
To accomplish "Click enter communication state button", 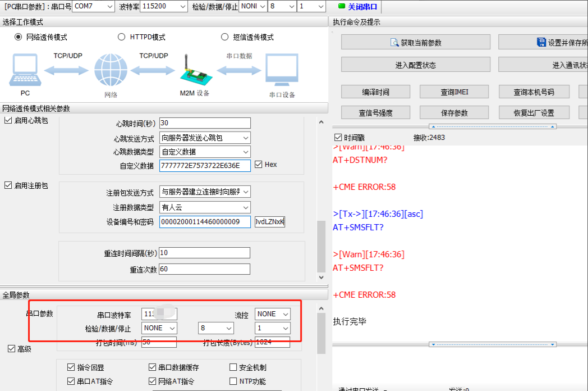I will click(543, 65).
